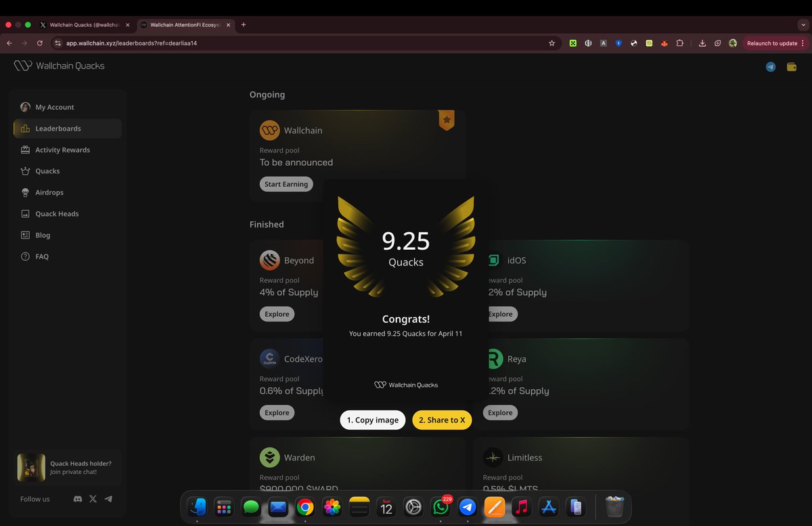Click the star badge on the Wallchain card
The image size is (812, 526).
[x=446, y=120]
